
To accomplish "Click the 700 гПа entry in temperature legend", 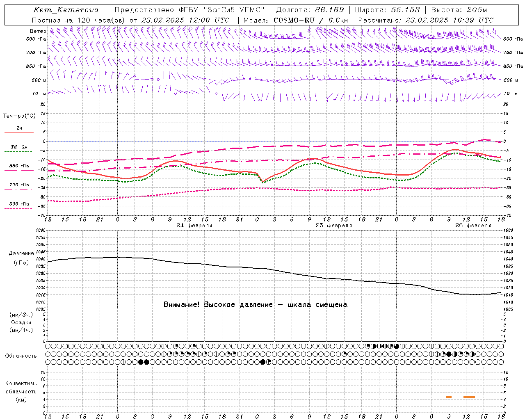I will [19, 185].
